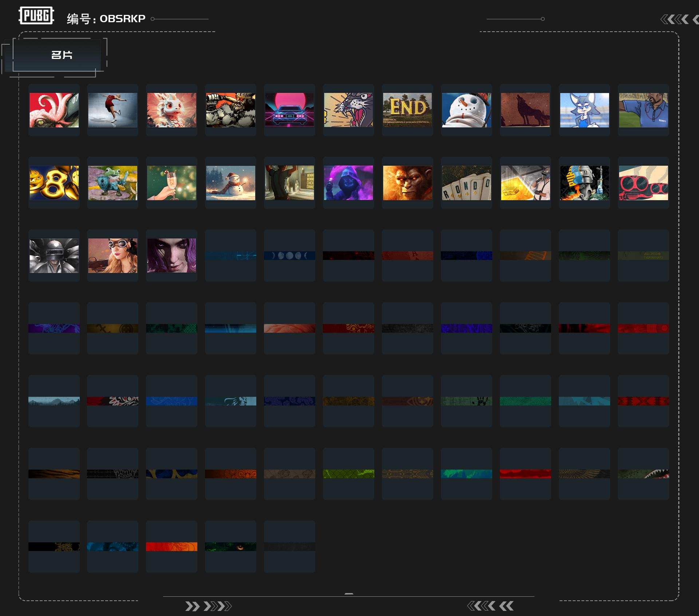Choose the fiery ape face nameplate
Image resolution: width=699 pixels, height=616 pixels.
pos(407,183)
